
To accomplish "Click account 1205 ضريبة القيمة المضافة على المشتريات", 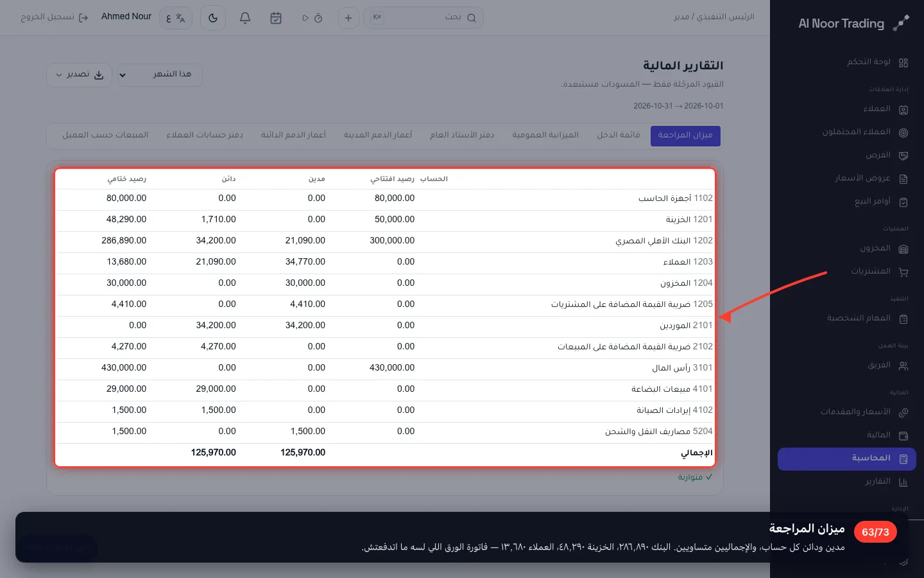I will click(x=632, y=304).
